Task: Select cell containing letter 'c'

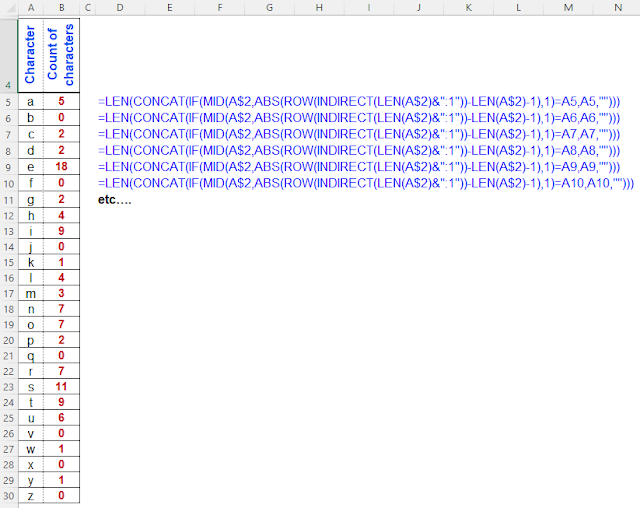Action: click(x=31, y=134)
